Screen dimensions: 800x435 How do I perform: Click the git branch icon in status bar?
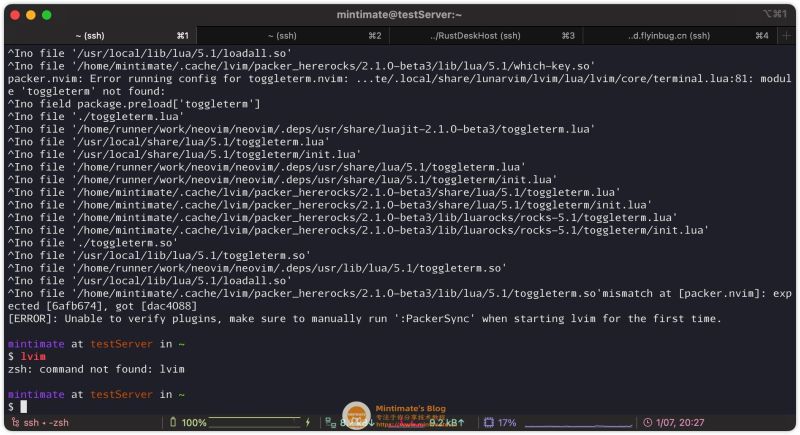[15, 422]
